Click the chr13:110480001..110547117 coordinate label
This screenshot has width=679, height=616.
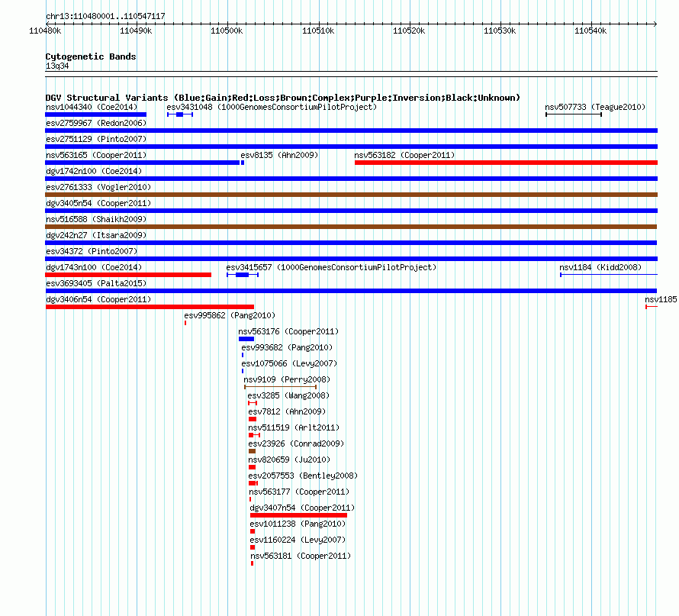coord(105,16)
